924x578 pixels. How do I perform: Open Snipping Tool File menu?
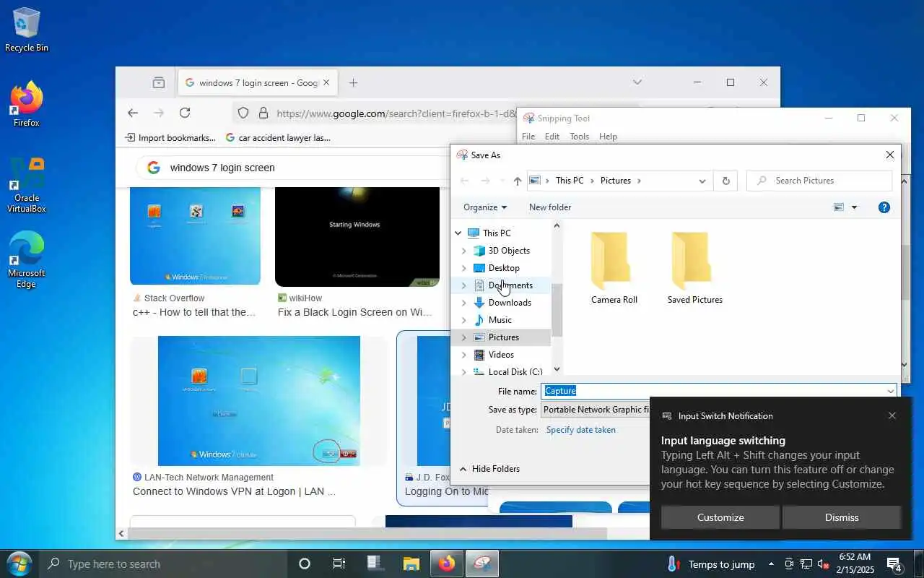click(528, 137)
